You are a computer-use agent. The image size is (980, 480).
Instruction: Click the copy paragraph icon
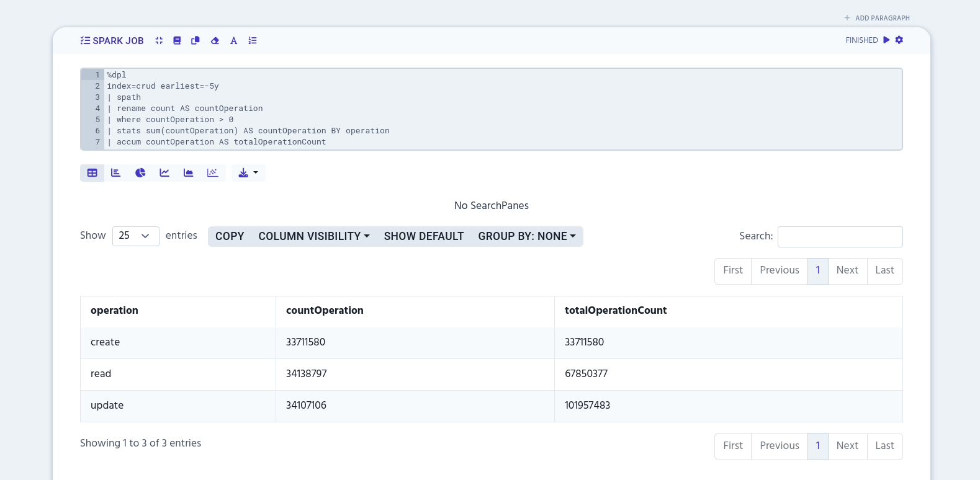point(196,40)
